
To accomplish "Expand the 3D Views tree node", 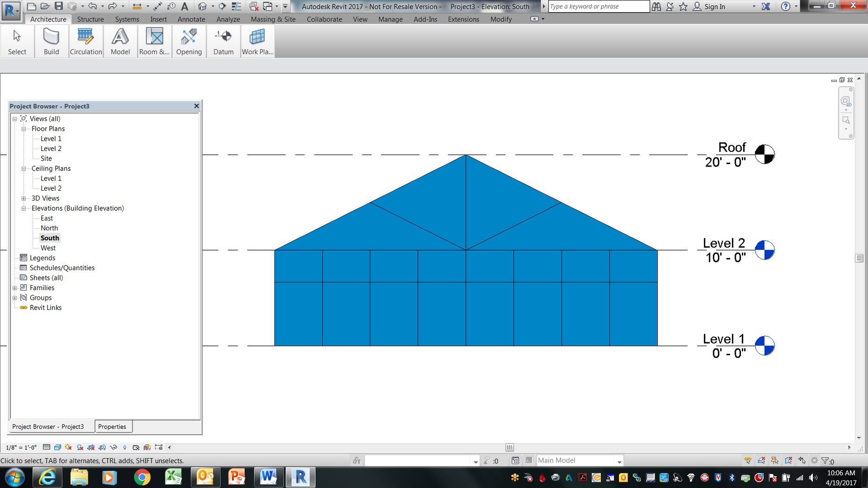I will [x=24, y=198].
